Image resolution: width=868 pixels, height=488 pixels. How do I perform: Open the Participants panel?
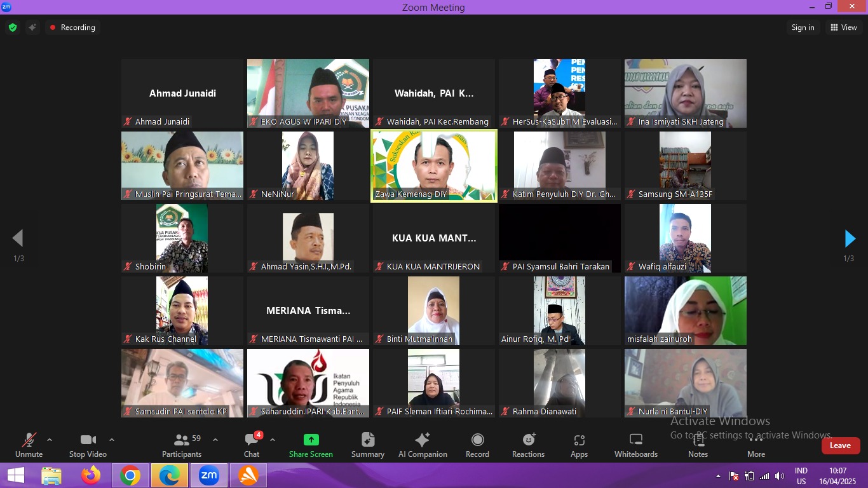(x=182, y=445)
